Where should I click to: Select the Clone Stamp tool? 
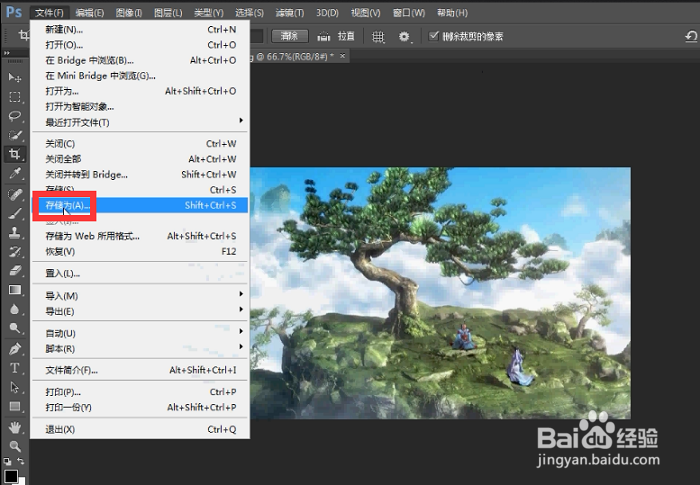[15, 233]
